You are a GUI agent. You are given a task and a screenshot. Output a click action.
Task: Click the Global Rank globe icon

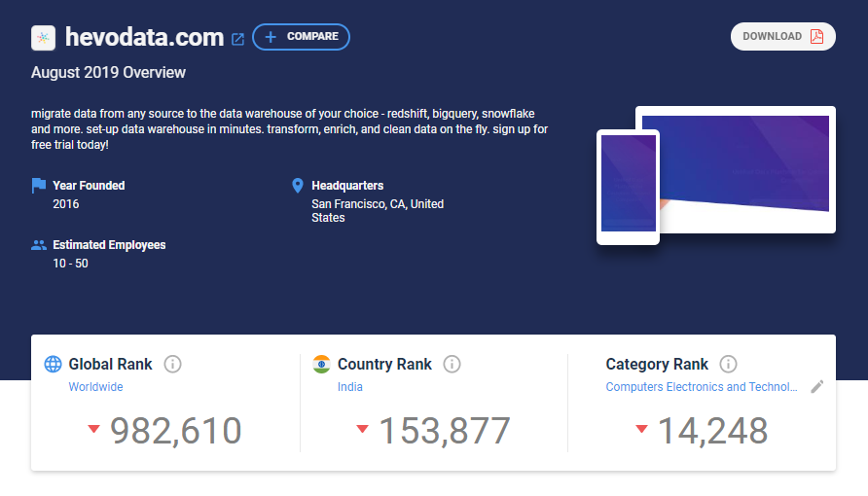(54, 364)
